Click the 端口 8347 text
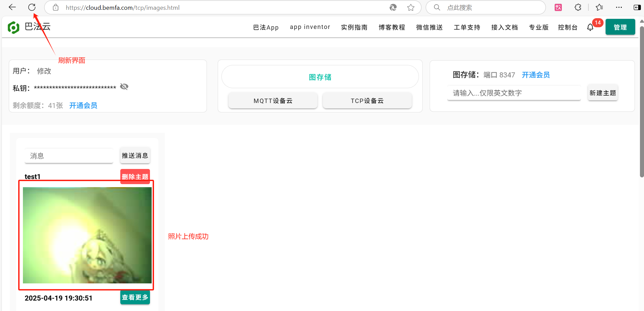The width and height of the screenshot is (644, 311). tap(499, 75)
